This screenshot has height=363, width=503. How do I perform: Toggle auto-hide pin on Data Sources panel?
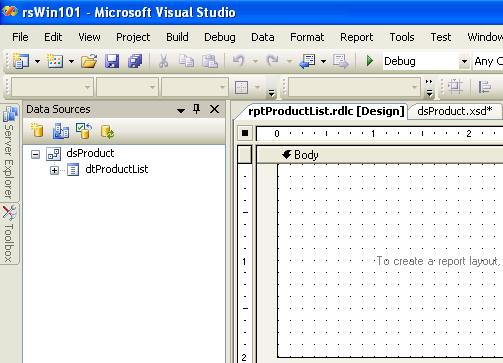click(197, 109)
